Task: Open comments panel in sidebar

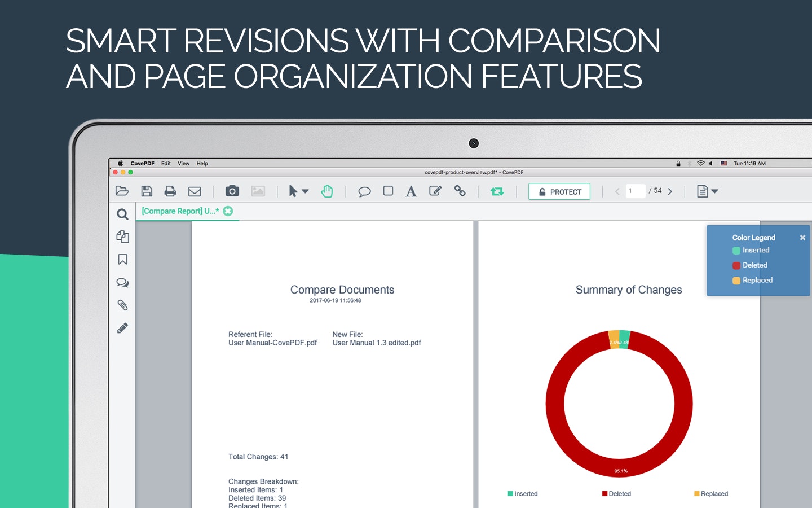Action: (x=122, y=282)
